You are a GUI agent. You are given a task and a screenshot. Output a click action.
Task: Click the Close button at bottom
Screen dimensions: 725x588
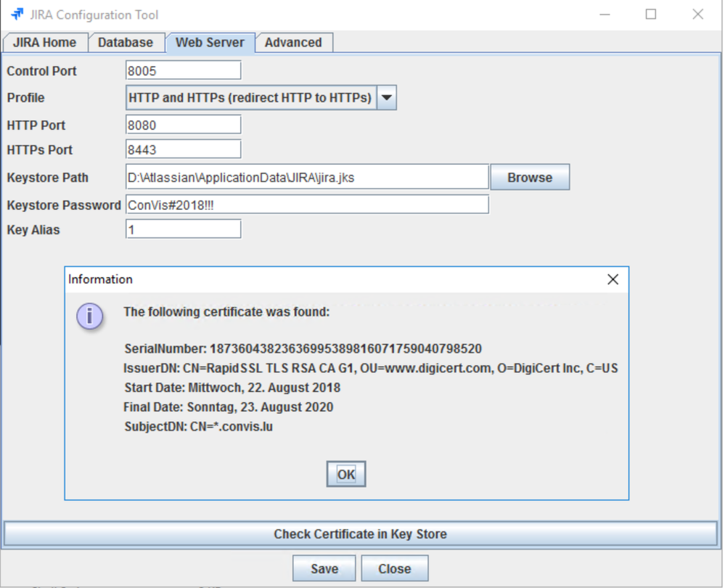tap(394, 568)
